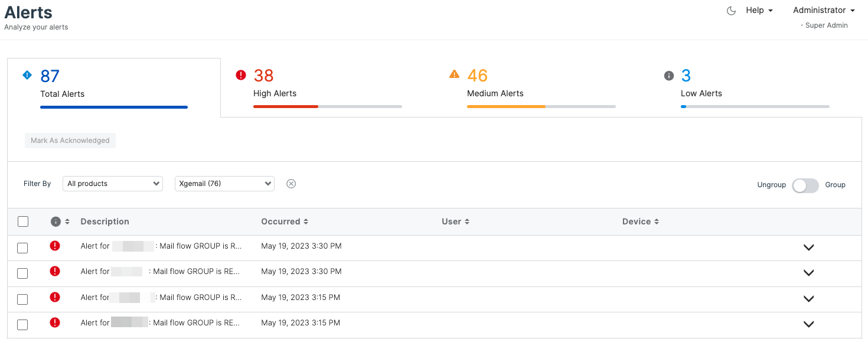Click the blue Total Alerts diamond icon

coord(27,75)
